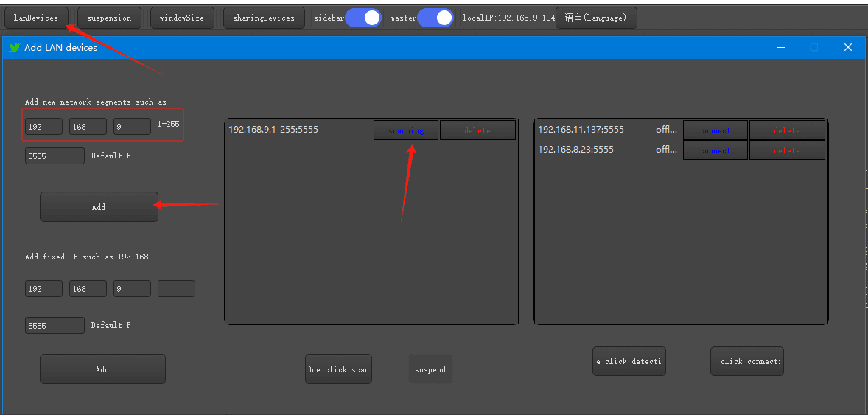Delete device 192.168.11.137:5555
Viewport: 868px width, 415px height.
pyautogui.click(x=787, y=130)
